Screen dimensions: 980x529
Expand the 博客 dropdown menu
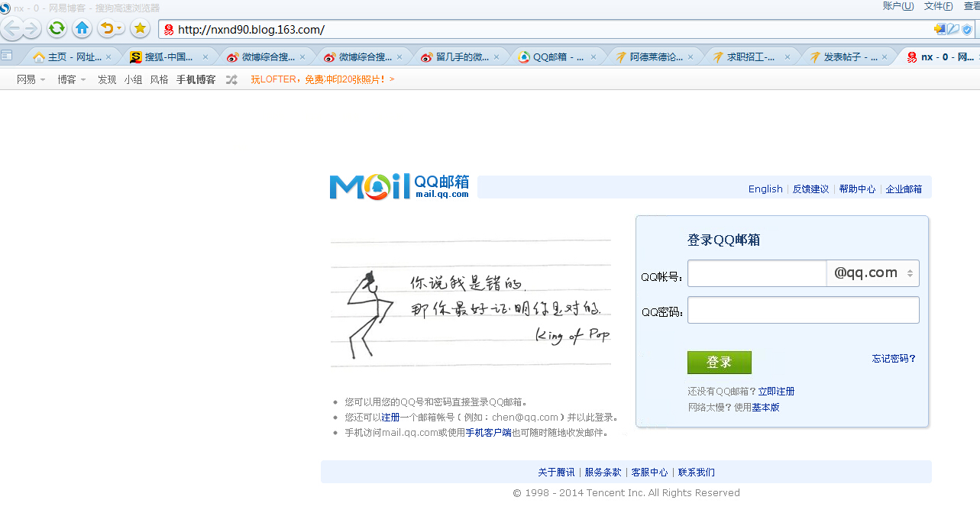coord(72,79)
